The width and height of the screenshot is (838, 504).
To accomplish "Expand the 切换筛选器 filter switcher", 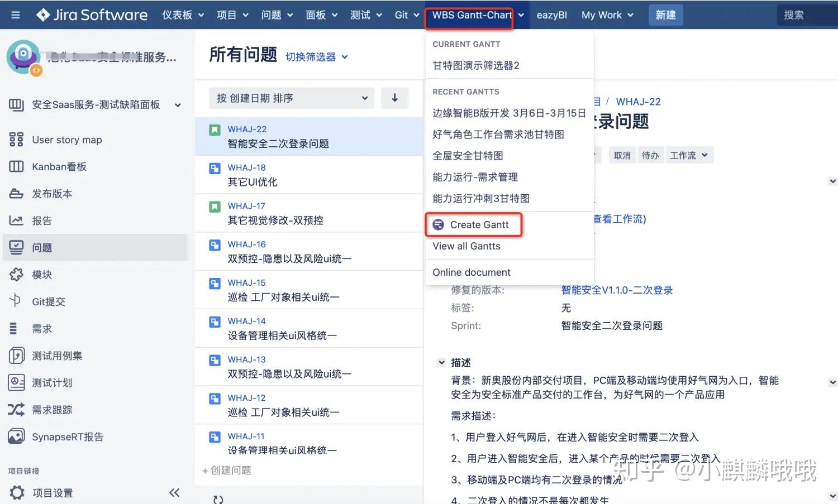I will point(317,57).
